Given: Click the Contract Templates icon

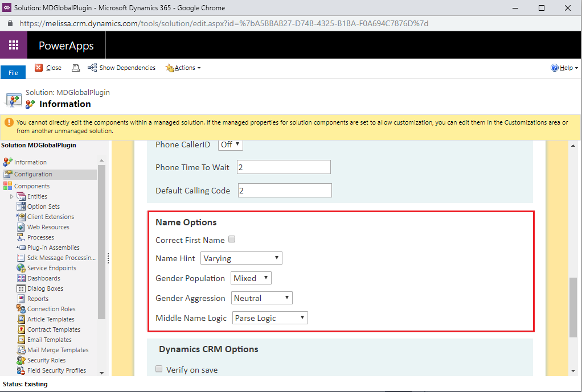Looking at the screenshot, I should tap(21, 329).
